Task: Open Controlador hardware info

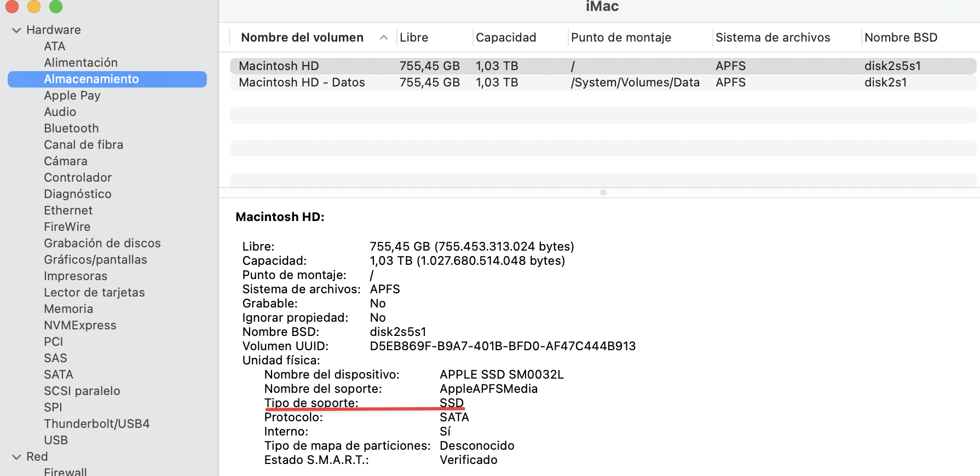Action: pos(78,178)
